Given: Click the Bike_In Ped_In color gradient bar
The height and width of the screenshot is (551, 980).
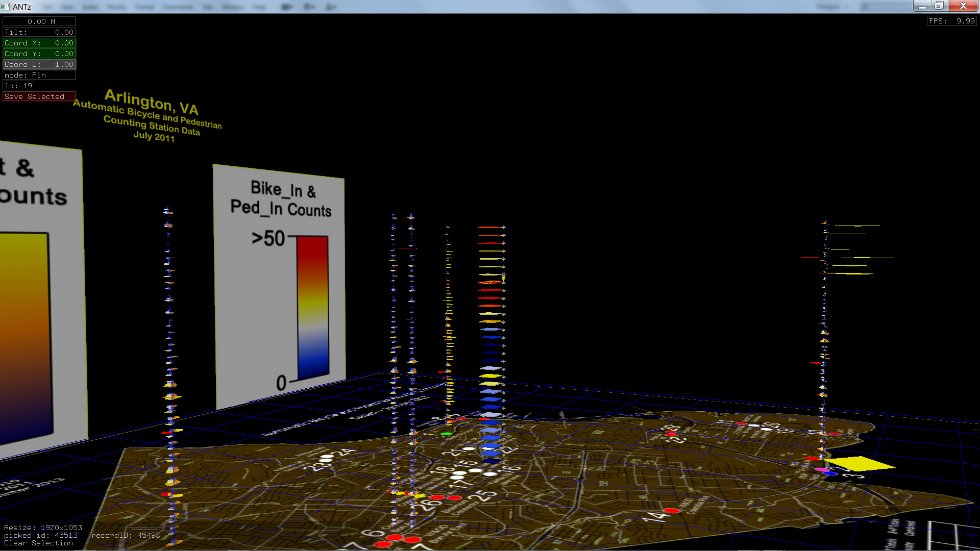Looking at the screenshot, I should [x=313, y=308].
